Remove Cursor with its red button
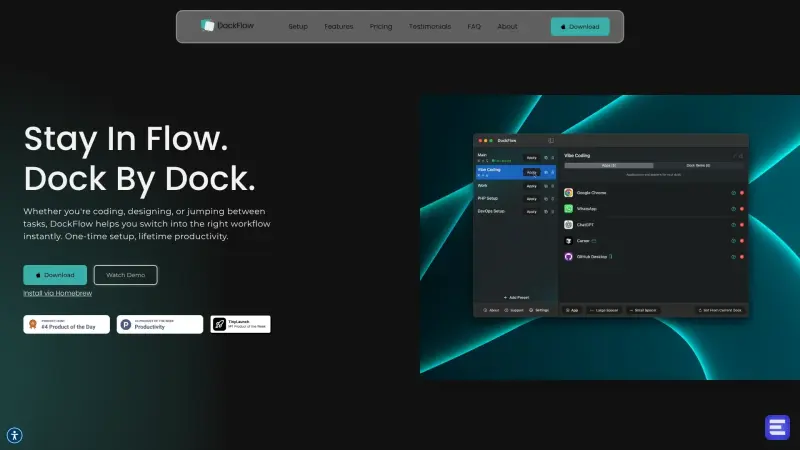 742,241
